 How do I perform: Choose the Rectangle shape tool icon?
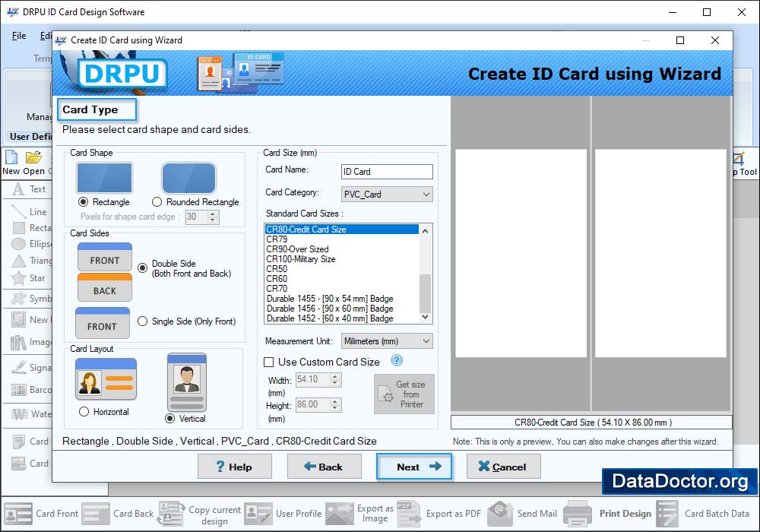(19, 228)
